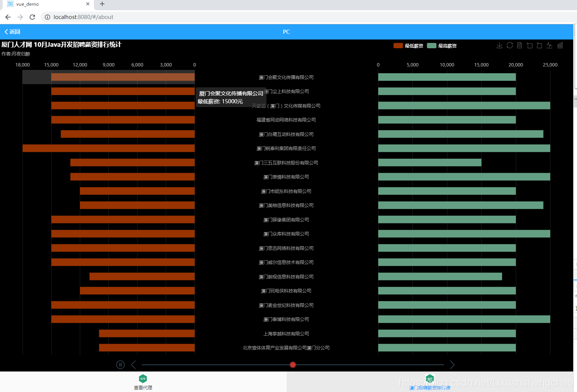Click company label 北京壹体体育产业发展有限公司厦门分公司

[286, 348]
